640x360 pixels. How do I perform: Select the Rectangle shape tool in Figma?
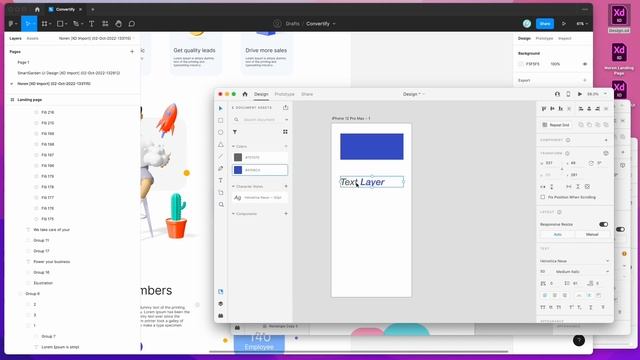coord(60,24)
